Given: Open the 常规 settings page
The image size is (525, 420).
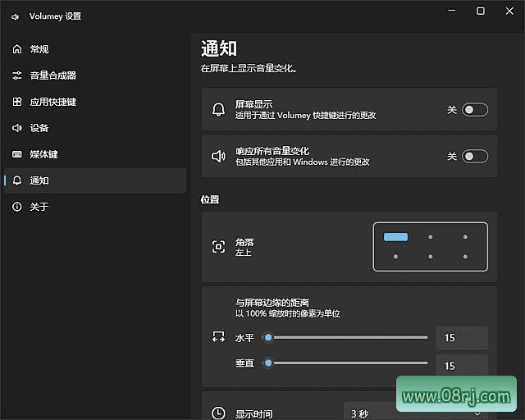Looking at the screenshot, I should pyautogui.click(x=95, y=49).
